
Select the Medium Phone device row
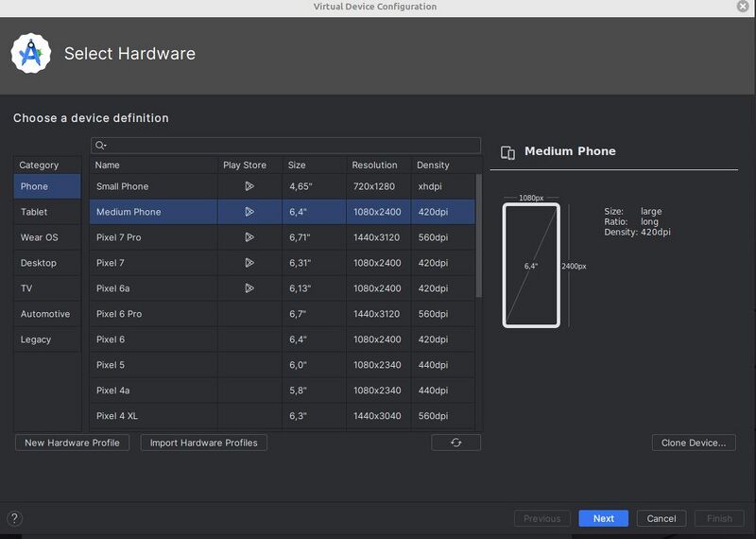click(283, 212)
